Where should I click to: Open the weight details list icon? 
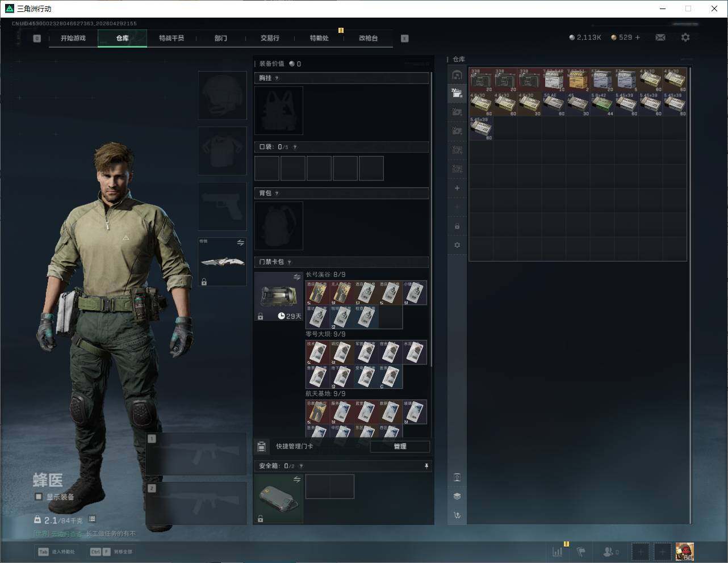coord(92,519)
